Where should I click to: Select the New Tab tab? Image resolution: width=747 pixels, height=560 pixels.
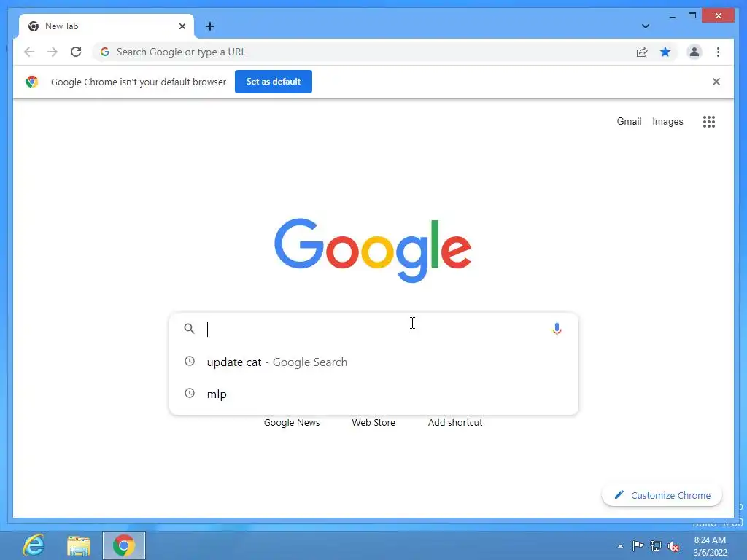pyautogui.click(x=107, y=26)
